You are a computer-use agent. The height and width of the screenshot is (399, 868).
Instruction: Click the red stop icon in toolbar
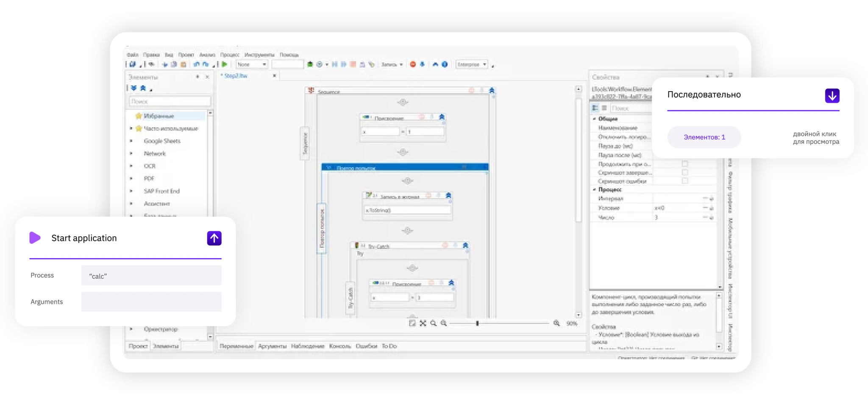(412, 64)
